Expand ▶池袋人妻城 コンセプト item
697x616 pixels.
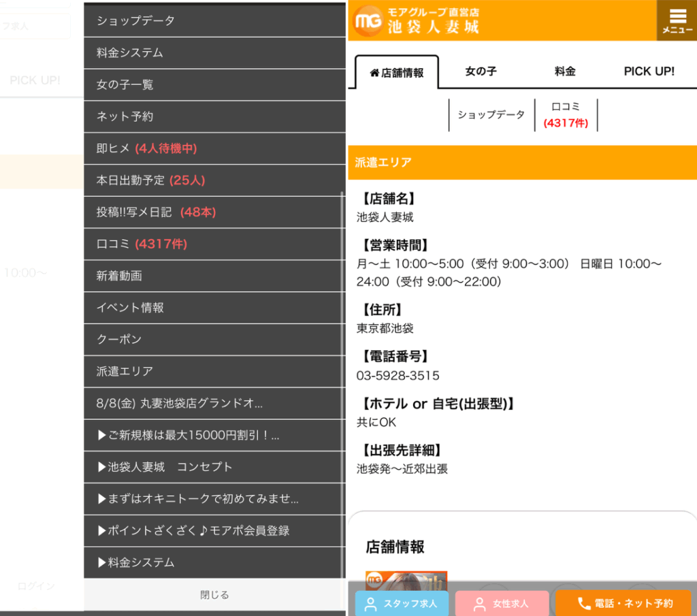pyautogui.click(x=214, y=467)
